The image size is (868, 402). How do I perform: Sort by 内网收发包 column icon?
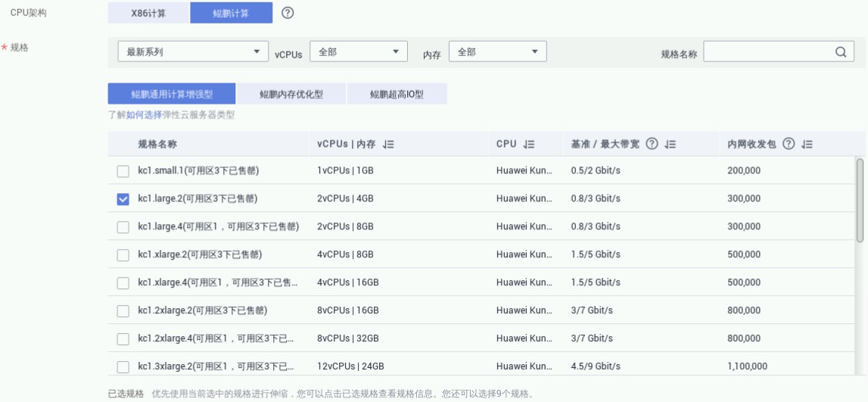807,145
